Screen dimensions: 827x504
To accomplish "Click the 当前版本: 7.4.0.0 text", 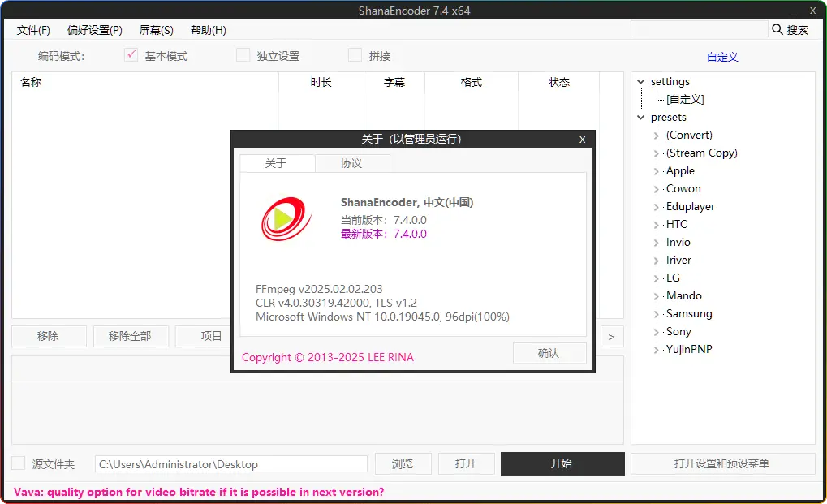I will pyautogui.click(x=383, y=221).
